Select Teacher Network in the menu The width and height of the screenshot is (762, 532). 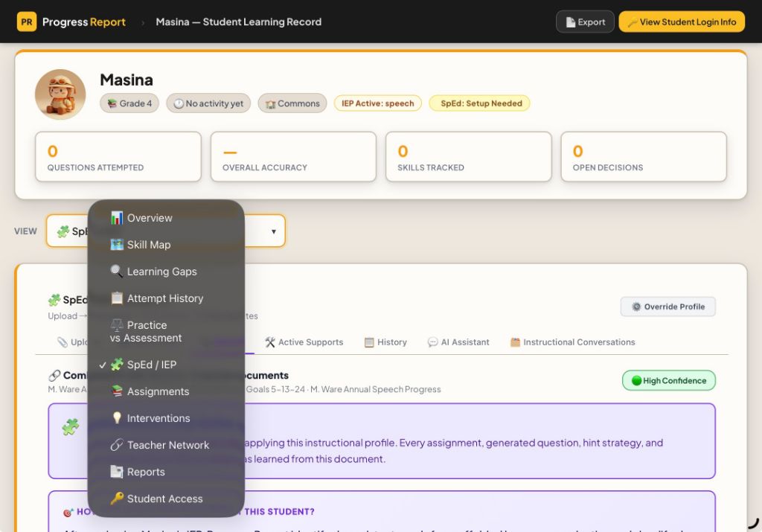pyautogui.click(x=166, y=445)
